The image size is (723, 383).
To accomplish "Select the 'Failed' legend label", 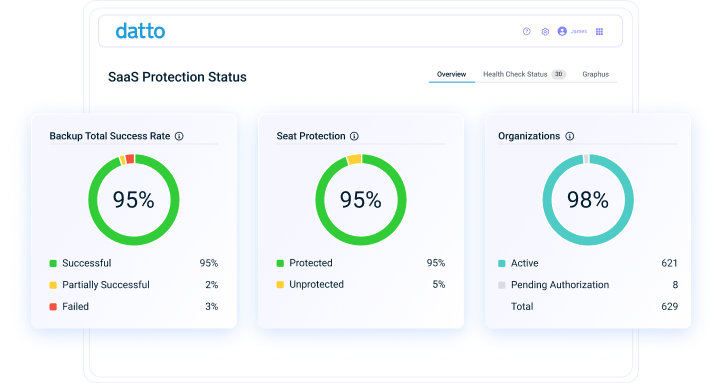I will click(75, 306).
